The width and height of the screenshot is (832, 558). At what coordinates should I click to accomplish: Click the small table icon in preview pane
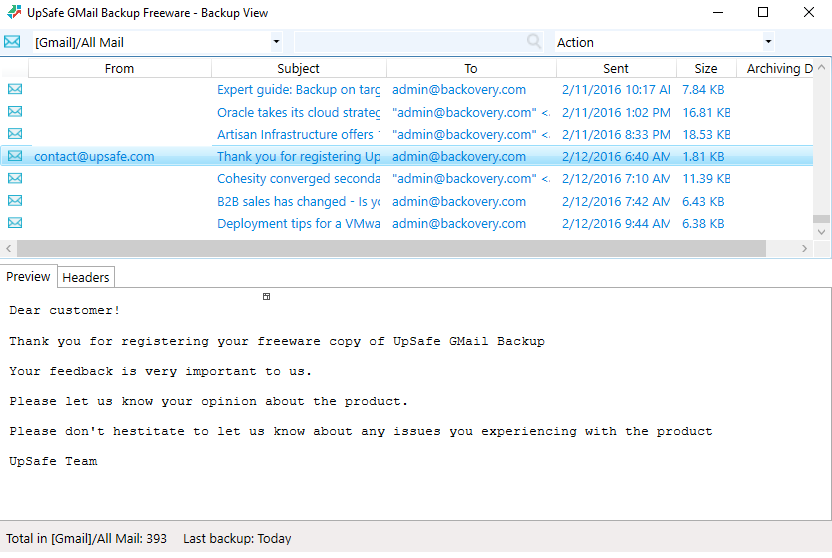(266, 297)
